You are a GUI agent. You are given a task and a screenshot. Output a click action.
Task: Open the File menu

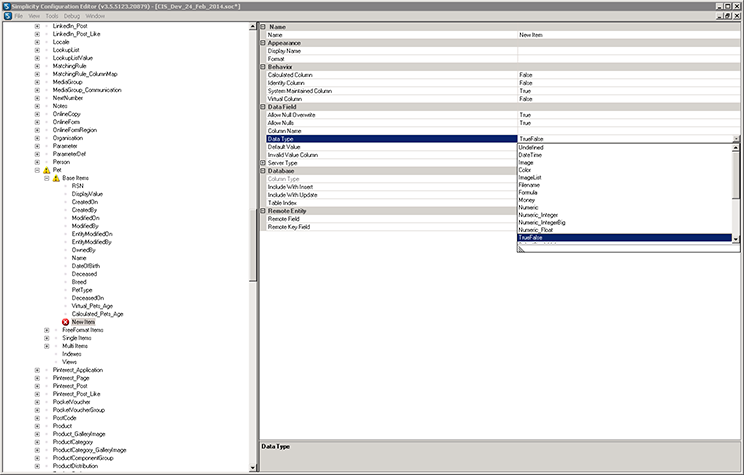(x=19, y=16)
